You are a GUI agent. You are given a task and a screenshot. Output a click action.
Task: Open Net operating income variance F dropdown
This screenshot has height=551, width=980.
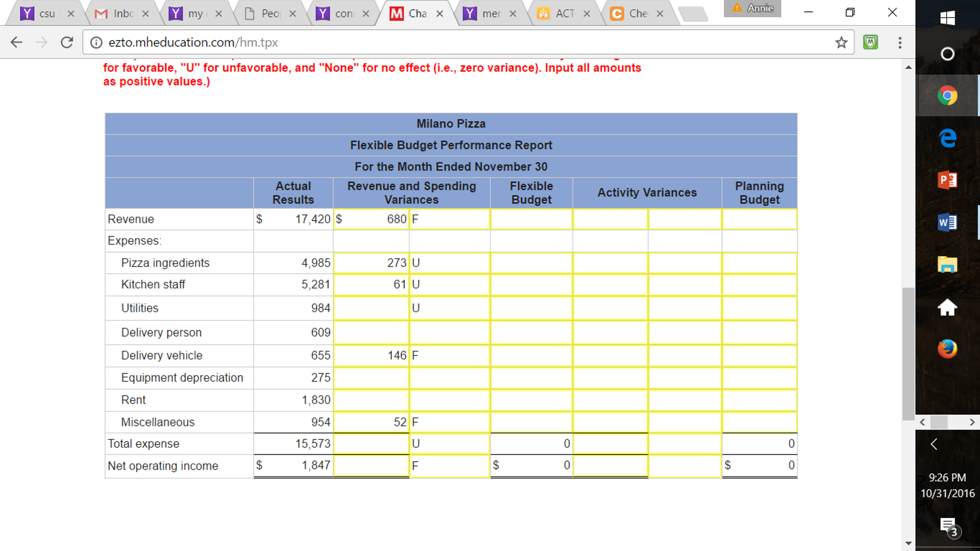450,465
